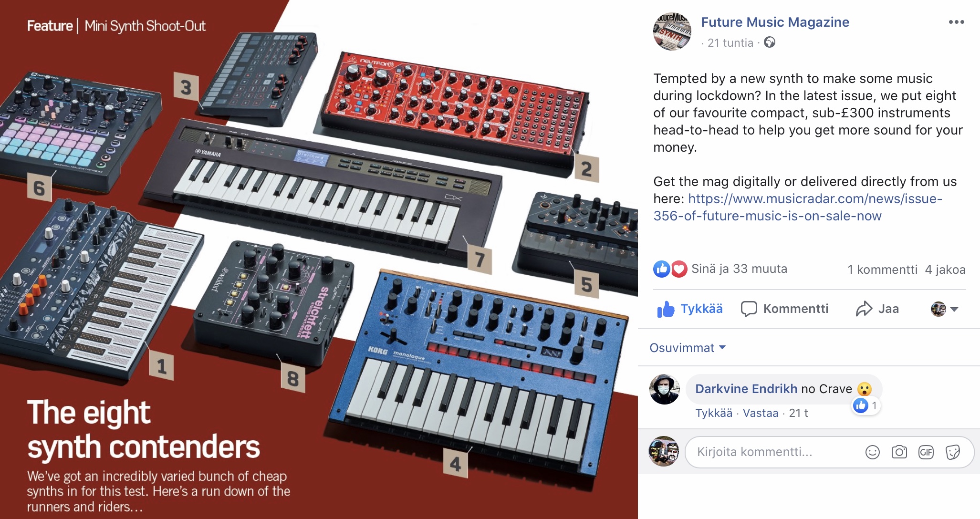Insert an emoji with the smiley icon

pyautogui.click(x=872, y=452)
